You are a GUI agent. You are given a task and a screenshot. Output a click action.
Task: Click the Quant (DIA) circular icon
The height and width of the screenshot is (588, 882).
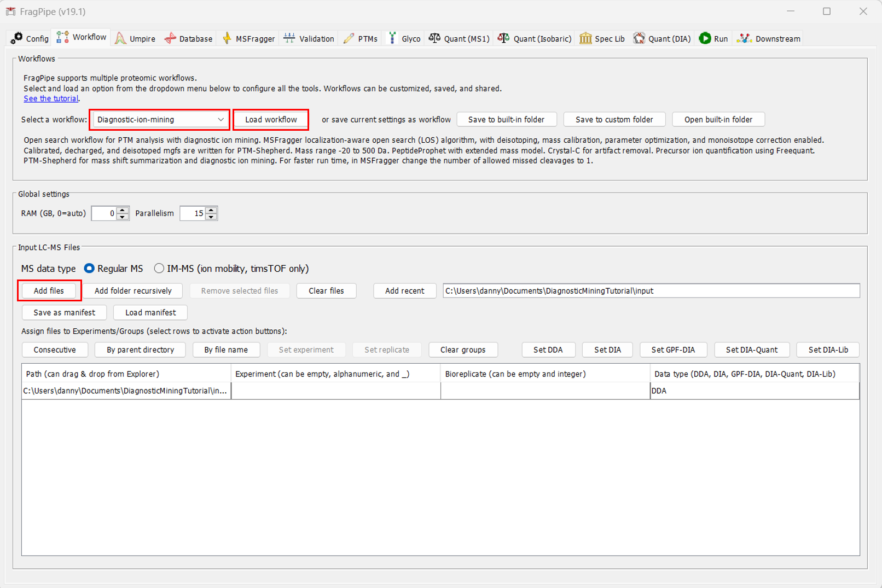[x=639, y=38]
